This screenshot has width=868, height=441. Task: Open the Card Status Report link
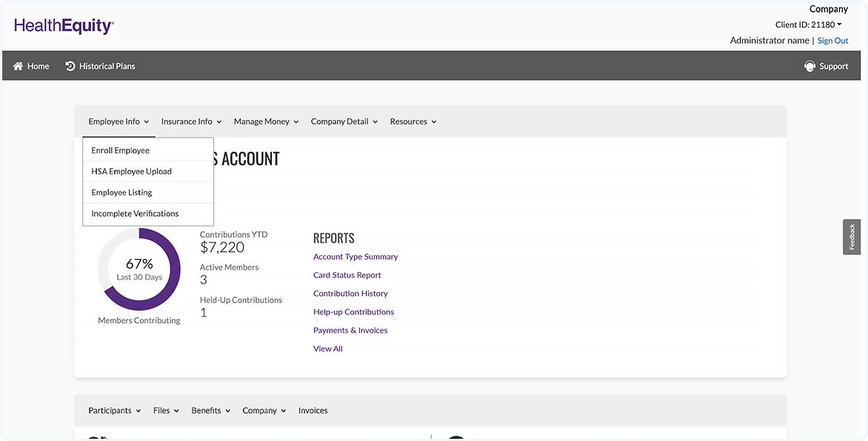[x=347, y=275]
